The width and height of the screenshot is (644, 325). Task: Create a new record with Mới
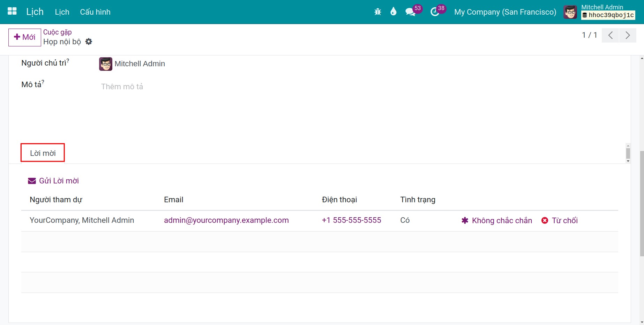tap(25, 37)
